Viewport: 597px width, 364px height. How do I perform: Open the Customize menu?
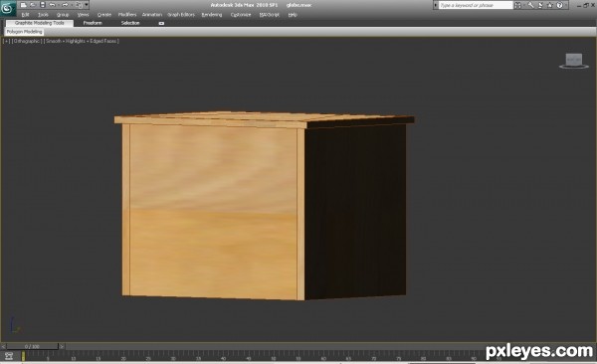(x=241, y=15)
